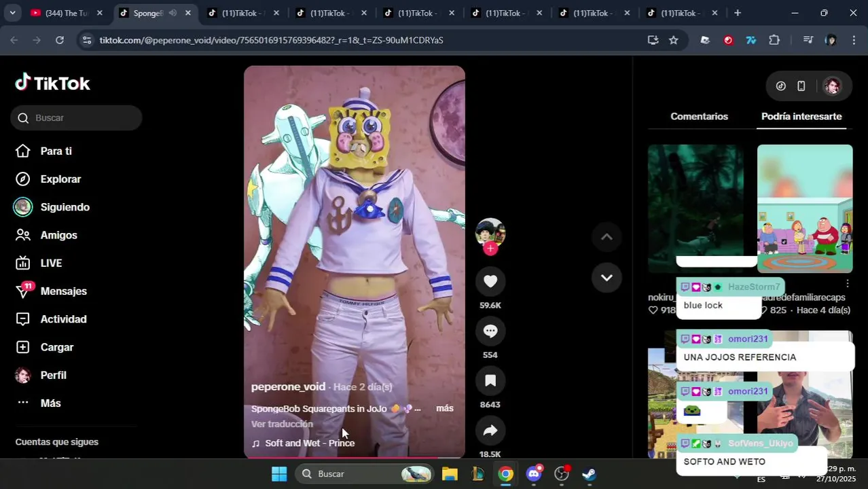Go back in browser

pos(14,40)
